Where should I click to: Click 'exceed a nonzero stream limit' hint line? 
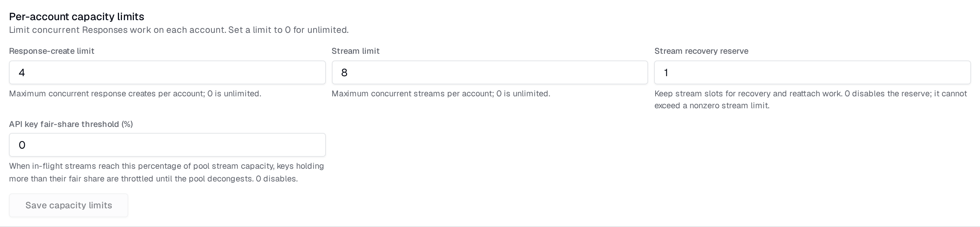pyautogui.click(x=712, y=106)
